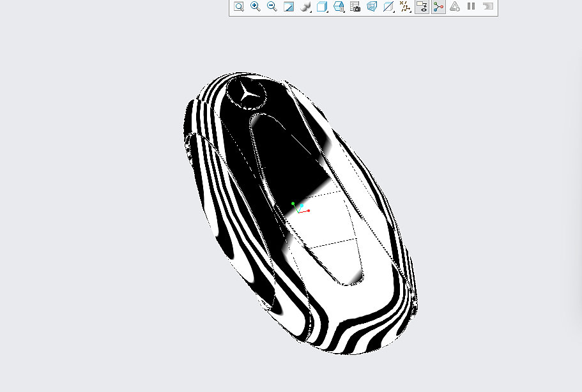Open the Saved Orientations dropdown

coord(339,7)
